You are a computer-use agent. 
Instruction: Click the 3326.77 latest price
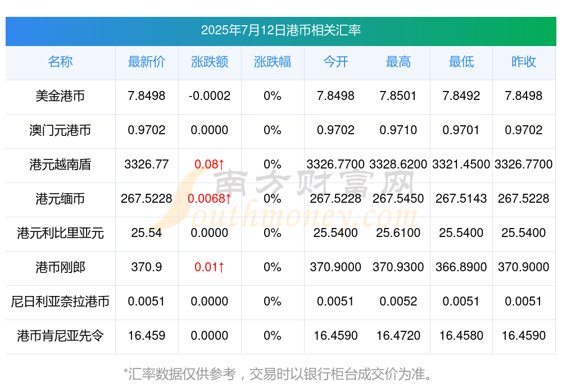pyautogui.click(x=146, y=164)
